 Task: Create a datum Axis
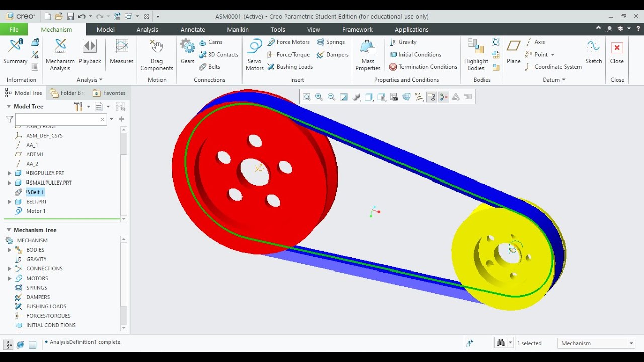535,42
